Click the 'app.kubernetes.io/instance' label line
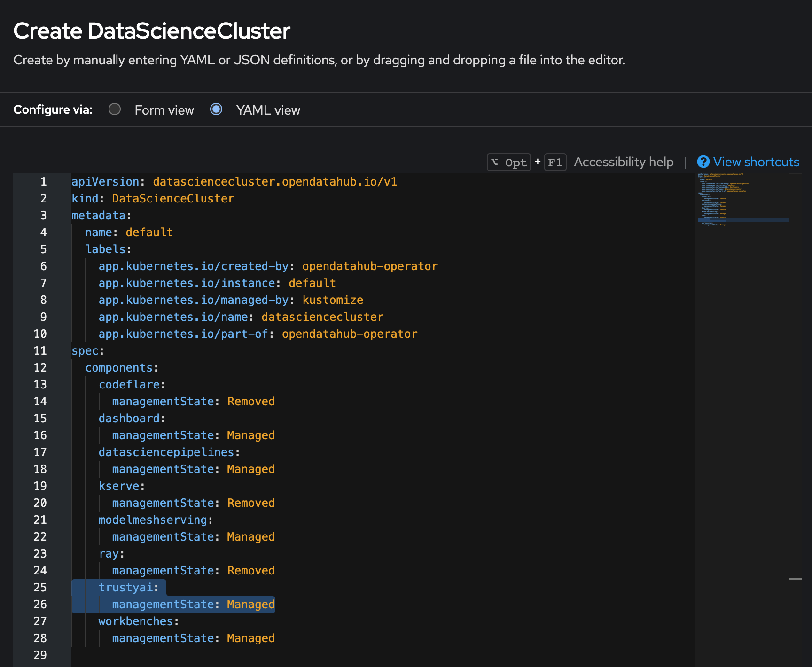The image size is (812, 667). 217,283
